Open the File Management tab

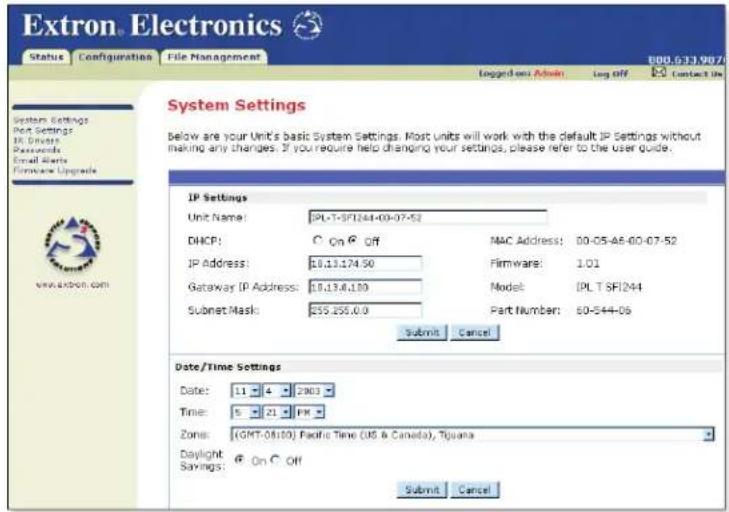214,57
